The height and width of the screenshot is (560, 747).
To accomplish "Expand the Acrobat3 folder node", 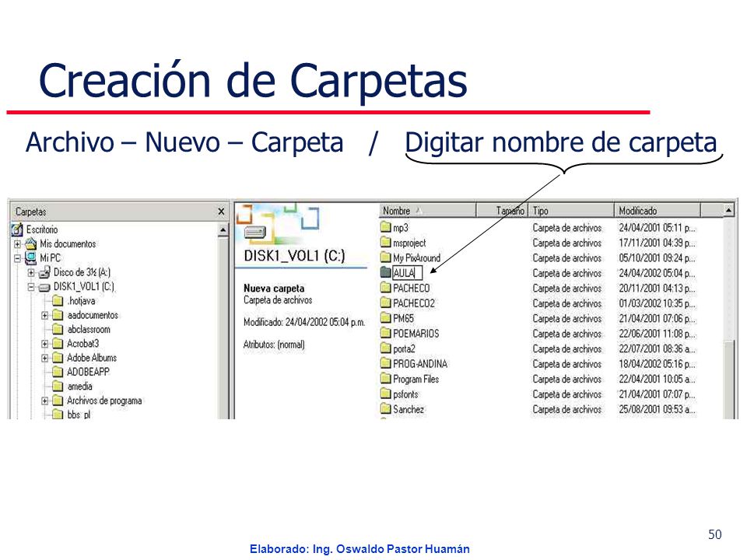I will [45, 344].
